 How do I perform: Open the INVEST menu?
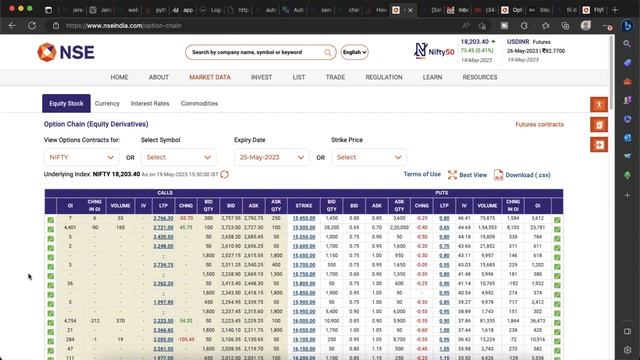click(x=261, y=77)
